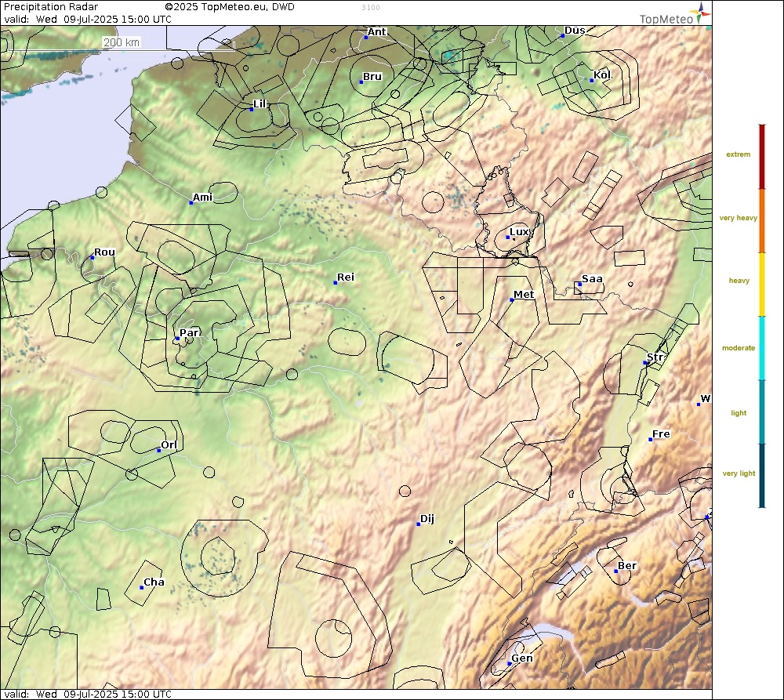
Task: Select the 'Saa' city label
Action: tap(592, 278)
